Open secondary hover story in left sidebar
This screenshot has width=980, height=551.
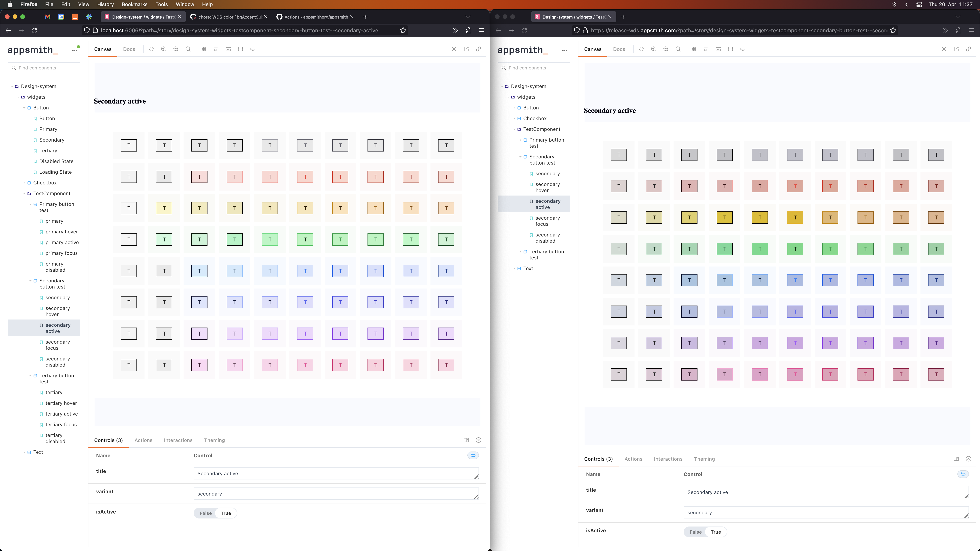pos(58,311)
